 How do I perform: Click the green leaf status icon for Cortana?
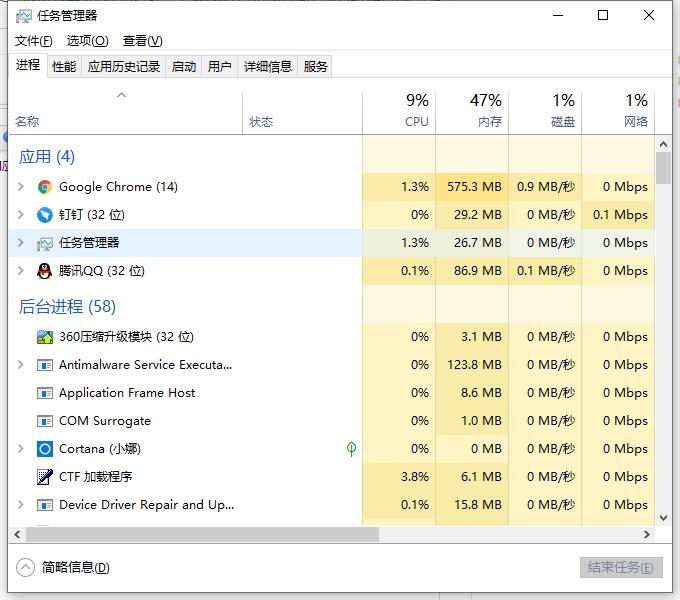point(351,449)
